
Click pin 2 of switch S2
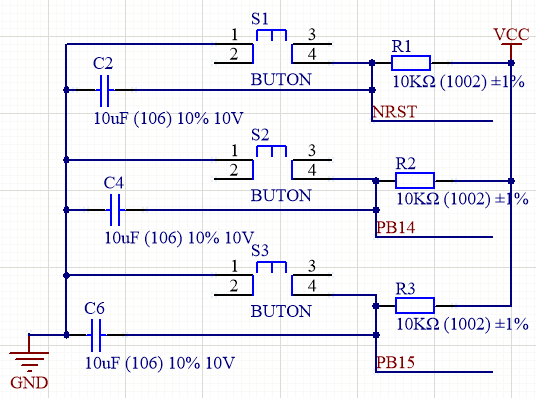(234, 178)
